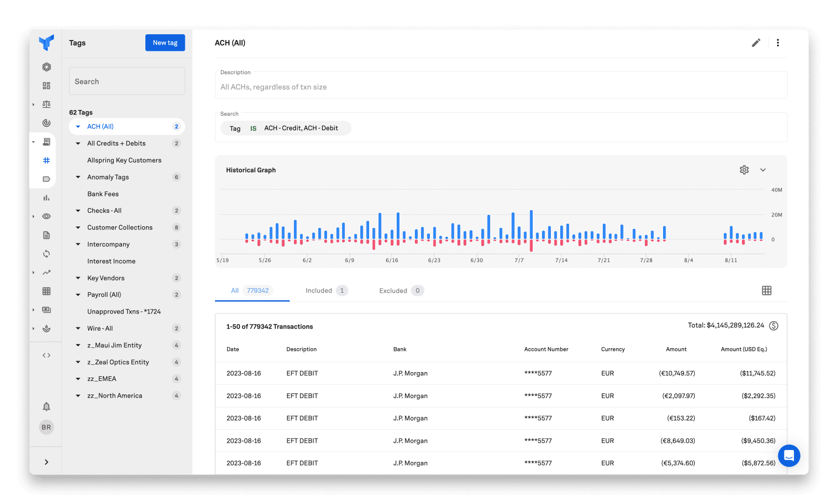Open the three-dot more options menu
Image resolution: width=838 pixels, height=504 pixels.
coord(778,43)
